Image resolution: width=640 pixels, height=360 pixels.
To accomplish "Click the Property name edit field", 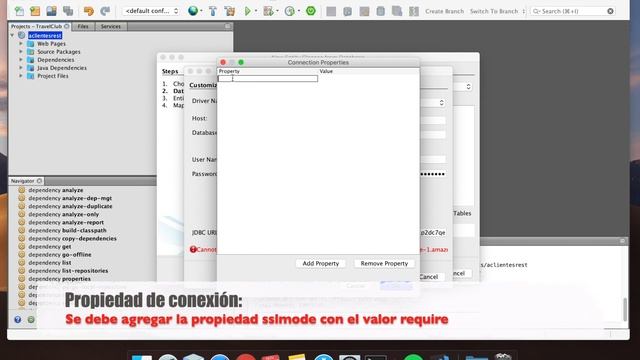I will [268, 78].
